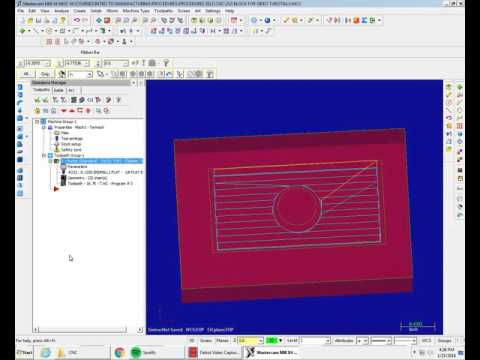Click the red Repaint icon
The height and width of the screenshot is (360, 480).
[x=107, y=20]
